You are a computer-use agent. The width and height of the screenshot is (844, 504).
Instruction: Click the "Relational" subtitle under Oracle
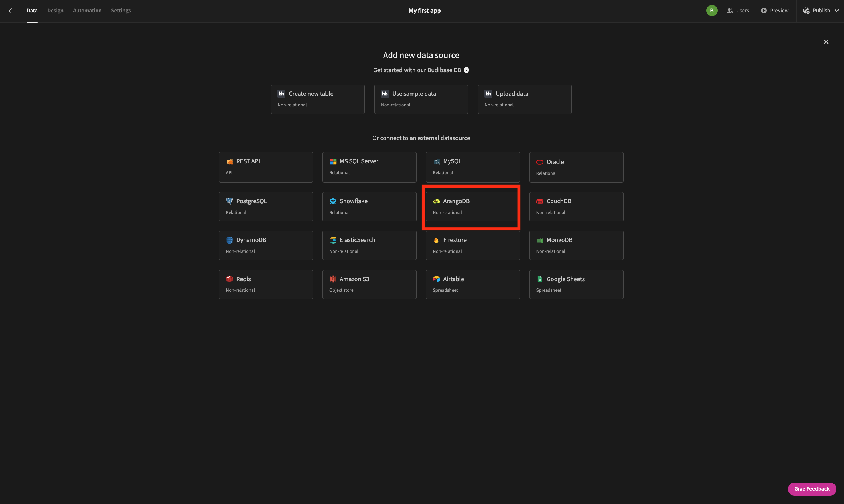546,173
